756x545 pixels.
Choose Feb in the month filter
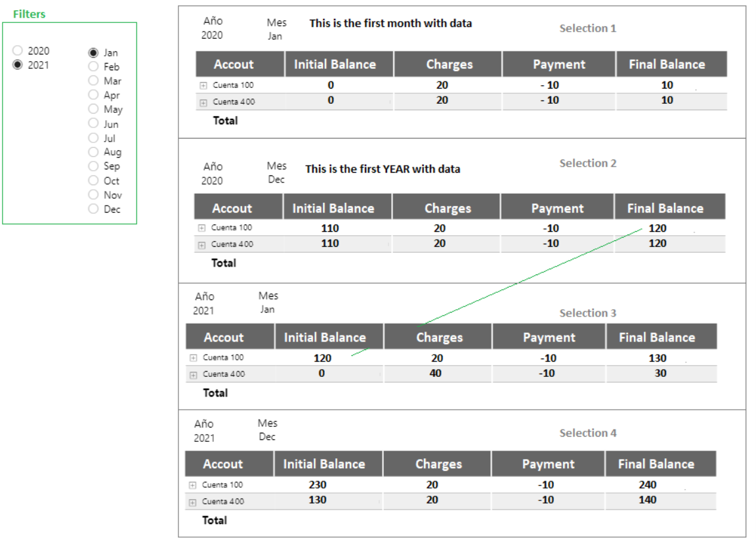pos(94,66)
